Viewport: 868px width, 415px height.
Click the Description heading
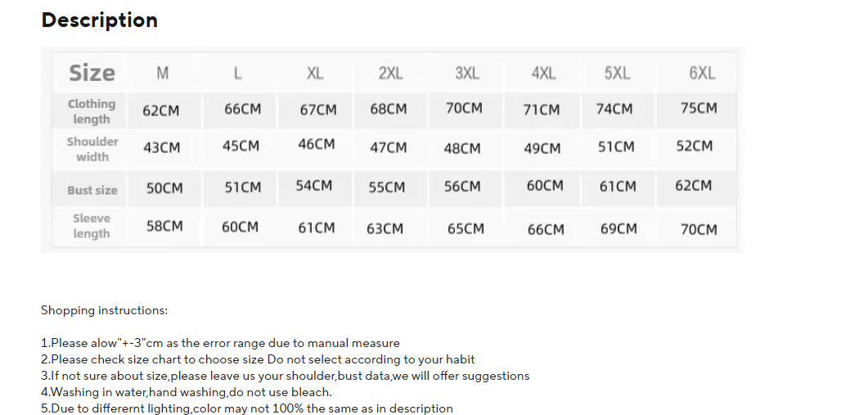99,20
